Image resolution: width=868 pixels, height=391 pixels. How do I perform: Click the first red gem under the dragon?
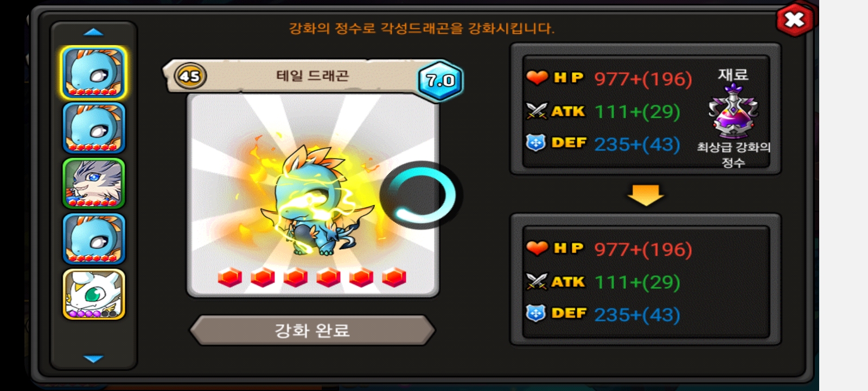pyautogui.click(x=229, y=278)
